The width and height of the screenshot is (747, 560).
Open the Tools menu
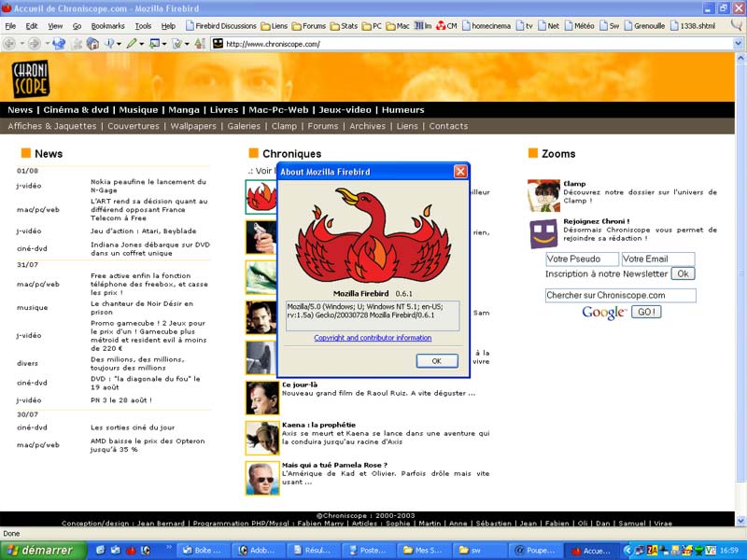click(x=143, y=26)
